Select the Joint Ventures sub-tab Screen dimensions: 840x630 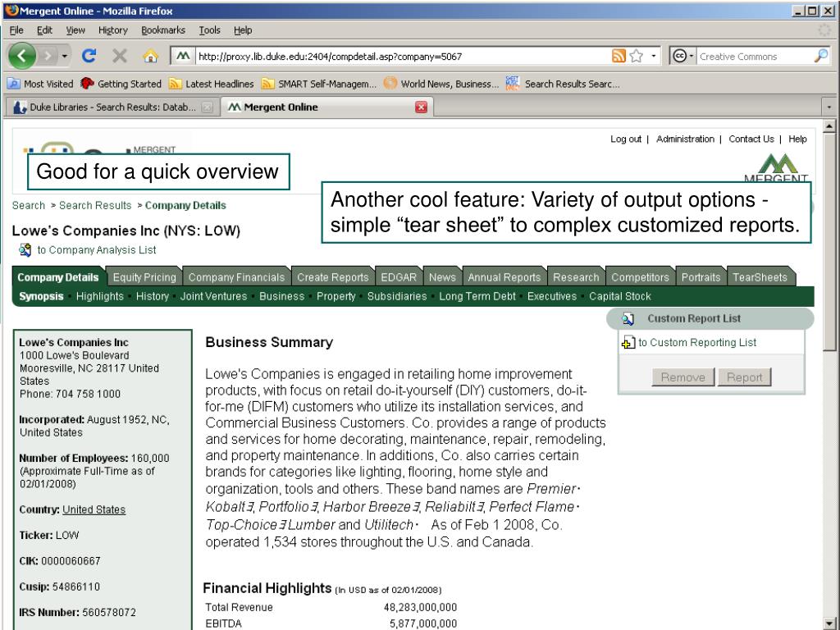(214, 296)
